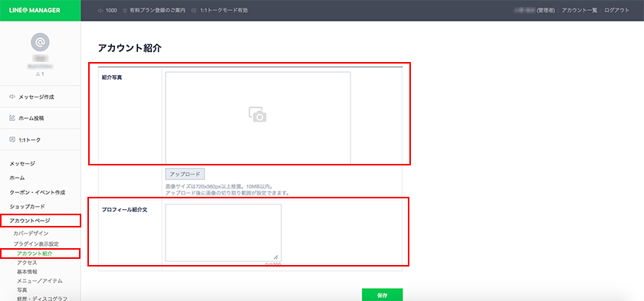Screen dimensions: 644x301
Task: Open アカウント一覧 in the header
Action: click(580, 11)
